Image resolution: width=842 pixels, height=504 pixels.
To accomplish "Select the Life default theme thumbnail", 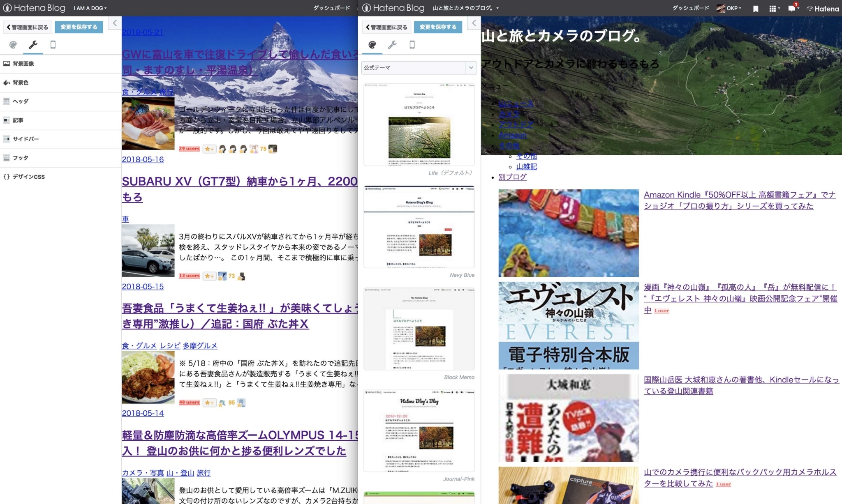I will (419, 124).
